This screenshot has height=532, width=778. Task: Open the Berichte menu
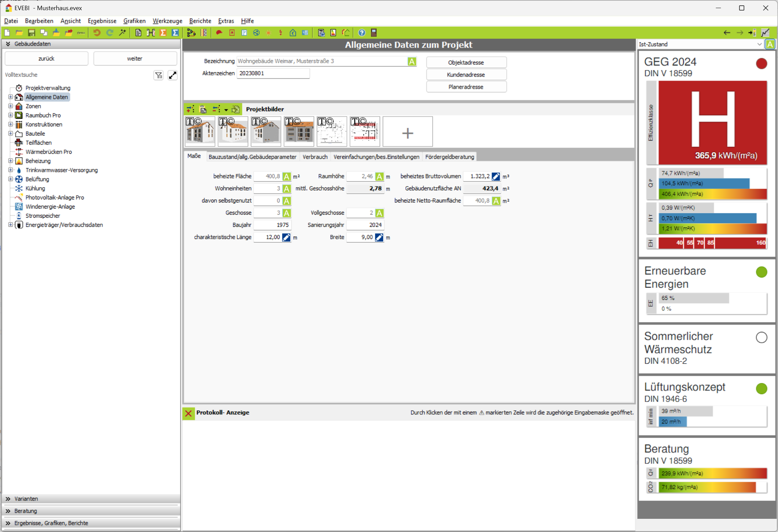click(x=200, y=21)
